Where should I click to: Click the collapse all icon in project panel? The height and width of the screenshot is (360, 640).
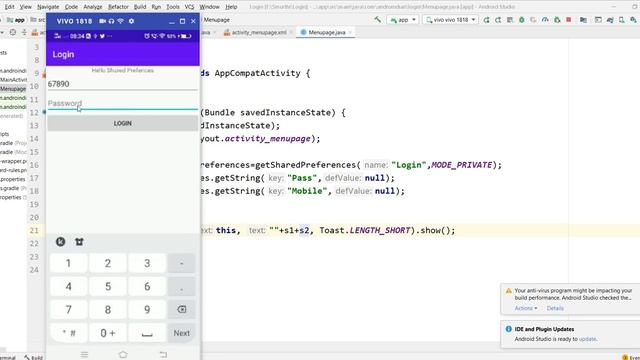click(24, 32)
